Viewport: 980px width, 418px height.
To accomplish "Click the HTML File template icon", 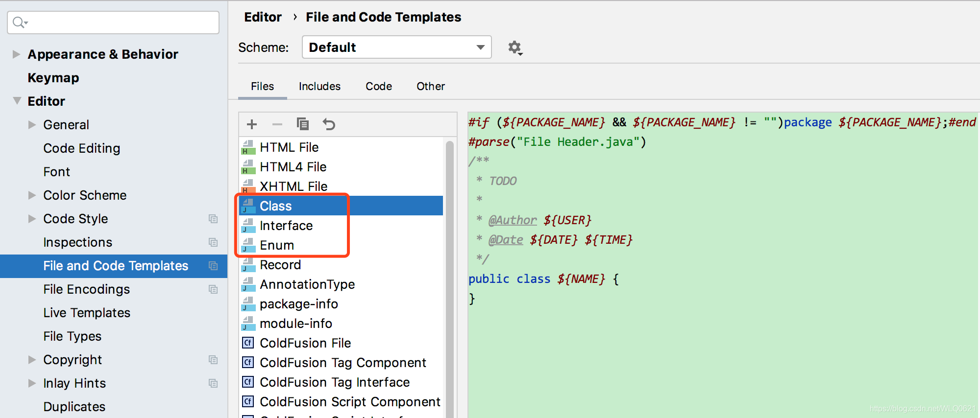I will [x=248, y=147].
